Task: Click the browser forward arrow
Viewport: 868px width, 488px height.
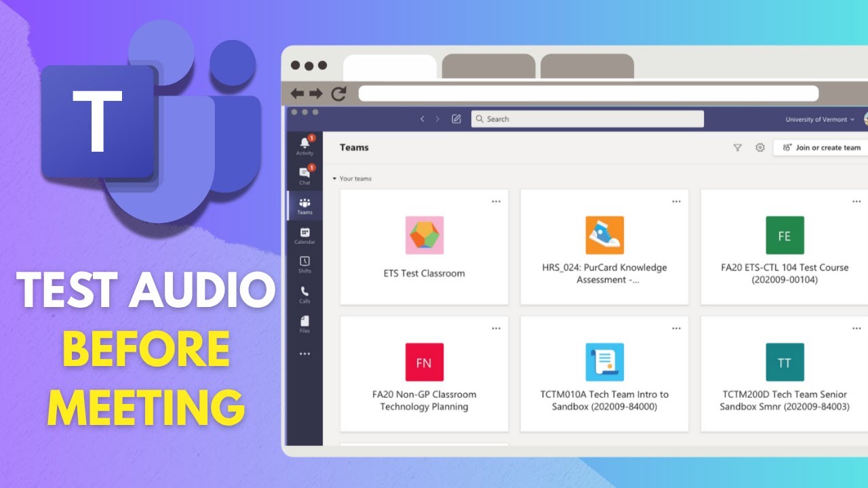Action: pos(316,94)
